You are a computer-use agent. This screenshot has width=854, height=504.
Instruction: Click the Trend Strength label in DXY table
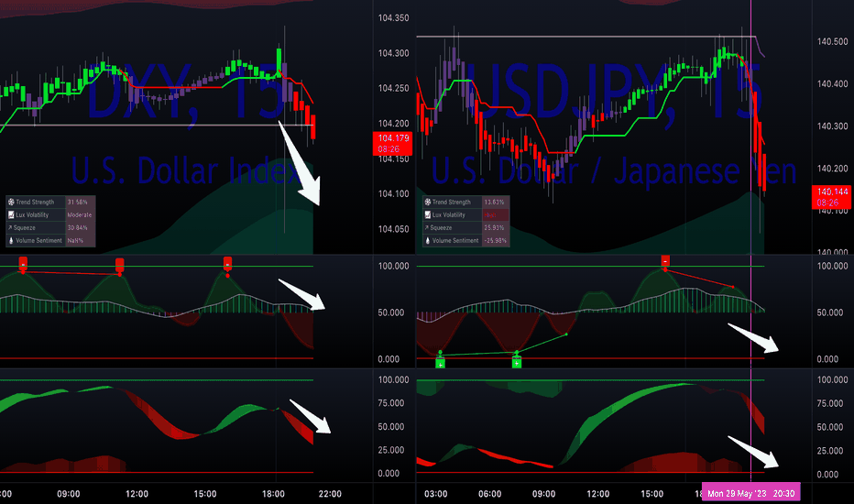tap(35, 203)
